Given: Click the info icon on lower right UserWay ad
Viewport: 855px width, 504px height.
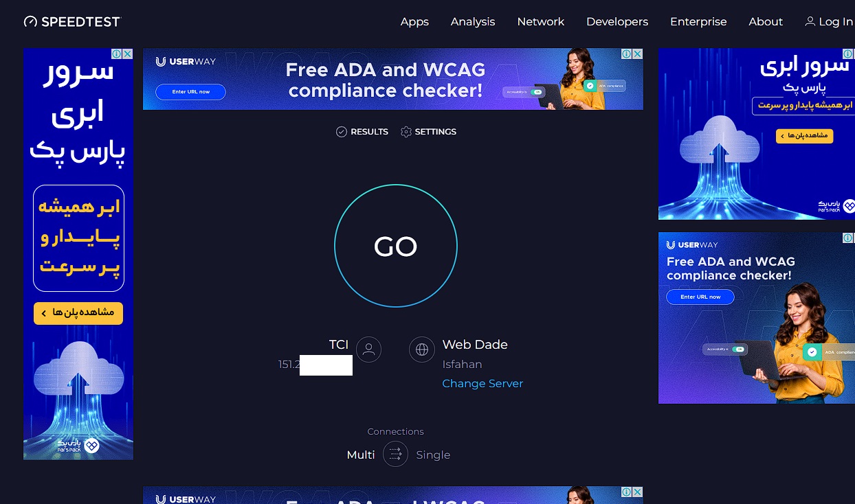Looking at the screenshot, I should (x=849, y=238).
